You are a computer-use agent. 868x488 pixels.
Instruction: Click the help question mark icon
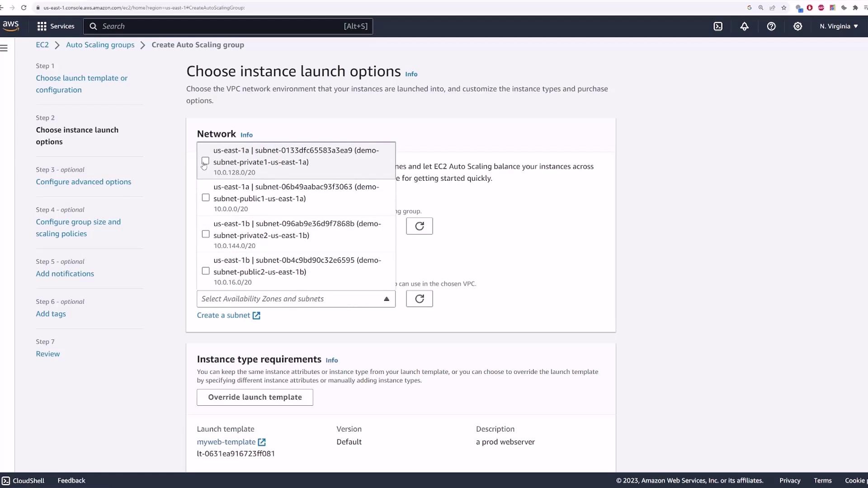pyautogui.click(x=771, y=26)
